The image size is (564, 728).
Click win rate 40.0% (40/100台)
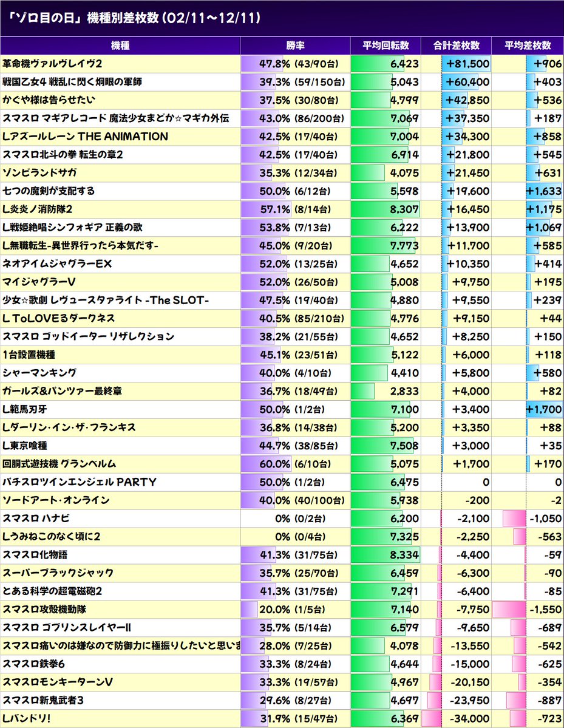coord(302,500)
